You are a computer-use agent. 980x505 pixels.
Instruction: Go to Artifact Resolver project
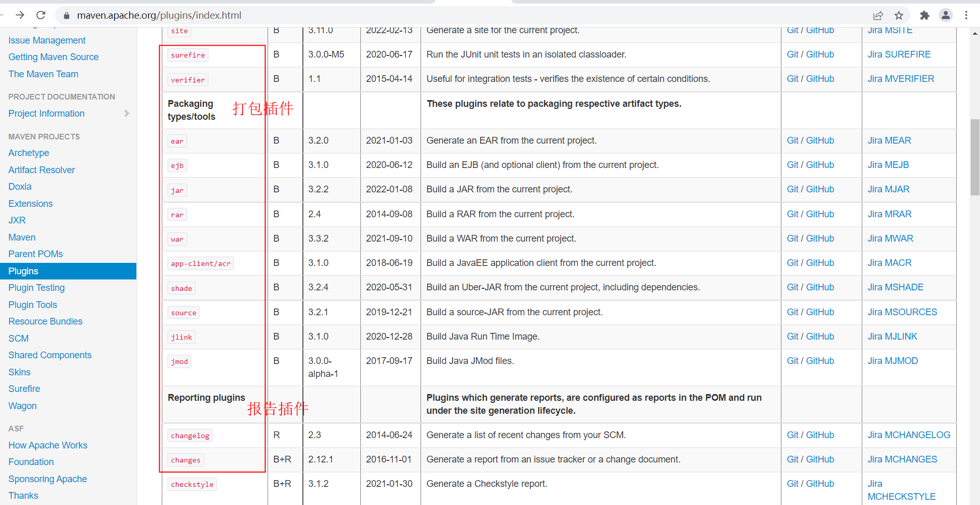tap(41, 170)
